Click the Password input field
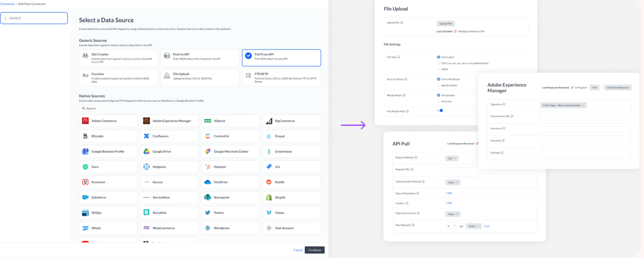 584,142
